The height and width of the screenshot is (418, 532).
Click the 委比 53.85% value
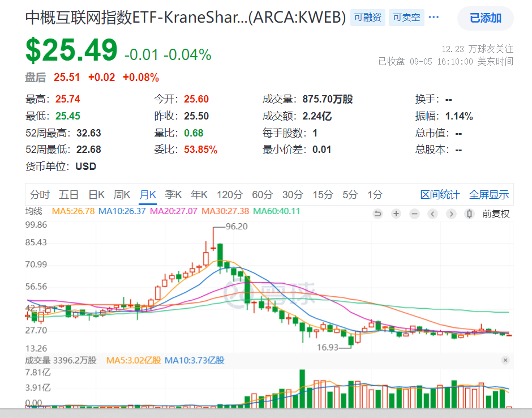click(200, 150)
